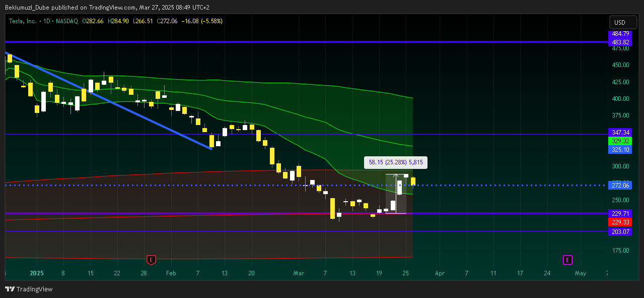Click the red E earnings marker
The height and width of the screenshot is (298, 644).
coord(151,260)
